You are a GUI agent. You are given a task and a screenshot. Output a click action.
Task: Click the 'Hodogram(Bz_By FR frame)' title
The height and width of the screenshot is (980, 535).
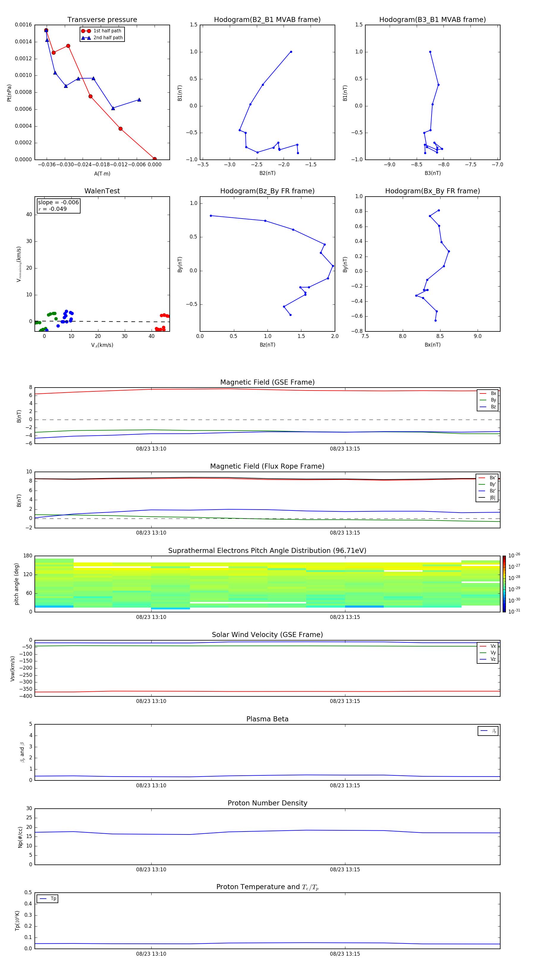coord(267,191)
